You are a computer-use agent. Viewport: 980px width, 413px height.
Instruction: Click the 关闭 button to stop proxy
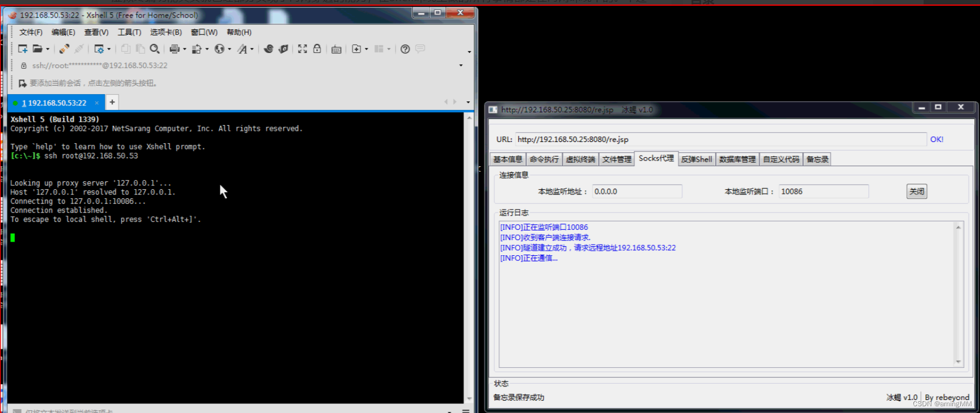click(x=917, y=192)
